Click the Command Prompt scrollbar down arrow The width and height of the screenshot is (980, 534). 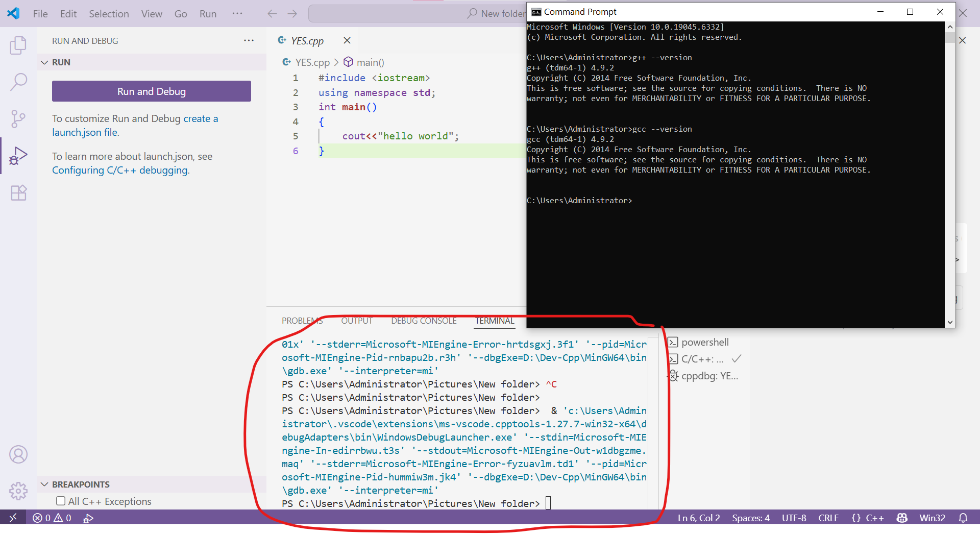click(950, 322)
